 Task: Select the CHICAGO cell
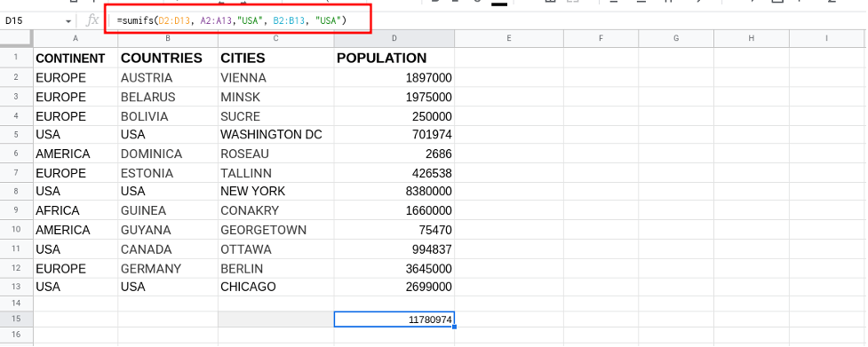pyautogui.click(x=275, y=287)
